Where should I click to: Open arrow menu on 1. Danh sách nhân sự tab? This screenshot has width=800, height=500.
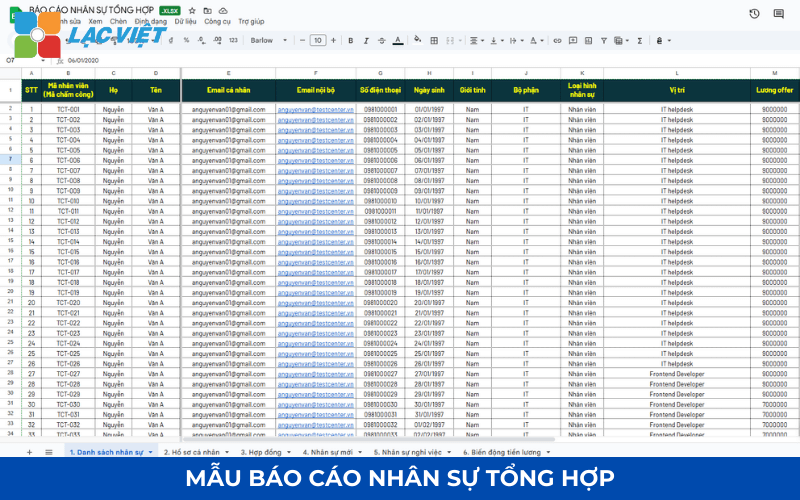pos(151,453)
